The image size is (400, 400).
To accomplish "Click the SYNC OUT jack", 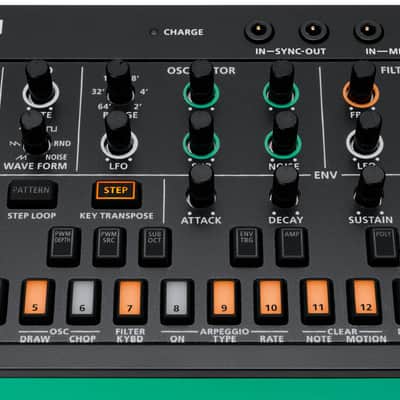I will (x=313, y=31).
